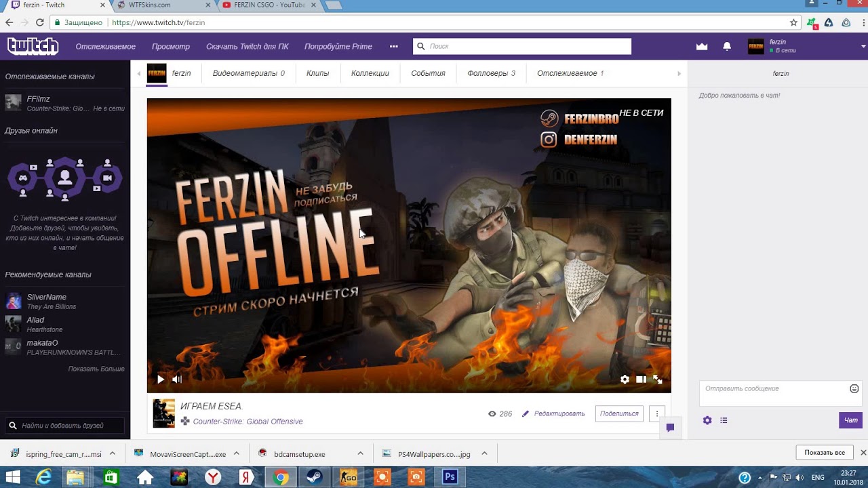Expand bdcamsetup.exe download options
This screenshot has height=488, width=868.
tap(361, 453)
